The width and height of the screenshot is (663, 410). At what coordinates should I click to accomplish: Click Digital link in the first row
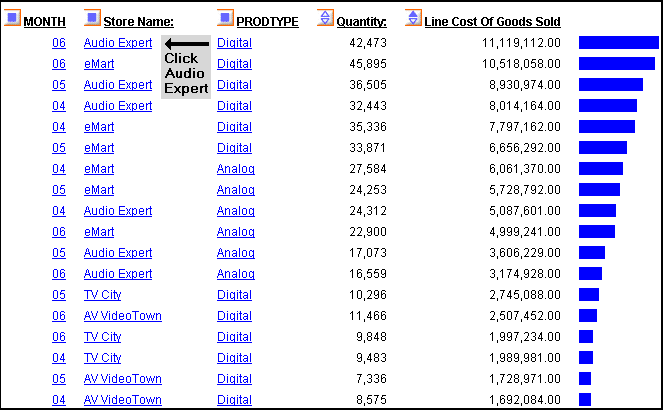[x=234, y=43]
